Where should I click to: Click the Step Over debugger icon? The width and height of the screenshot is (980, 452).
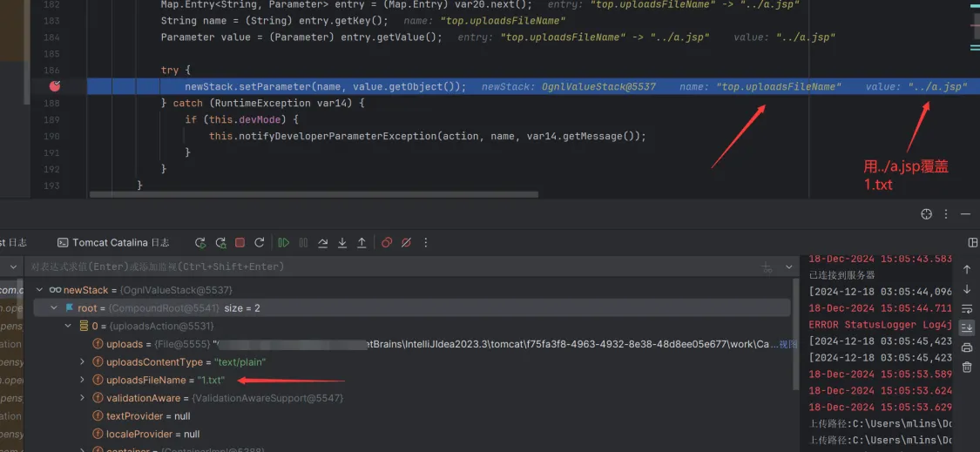(322, 243)
